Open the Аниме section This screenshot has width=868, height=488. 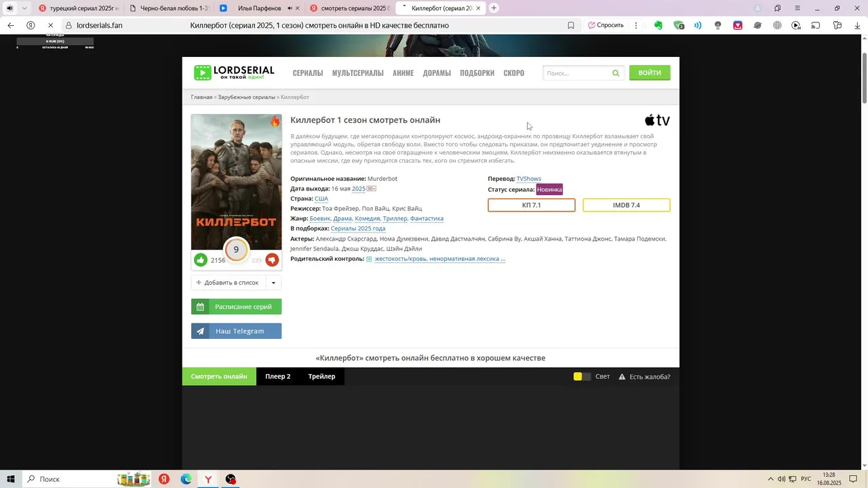(x=403, y=73)
